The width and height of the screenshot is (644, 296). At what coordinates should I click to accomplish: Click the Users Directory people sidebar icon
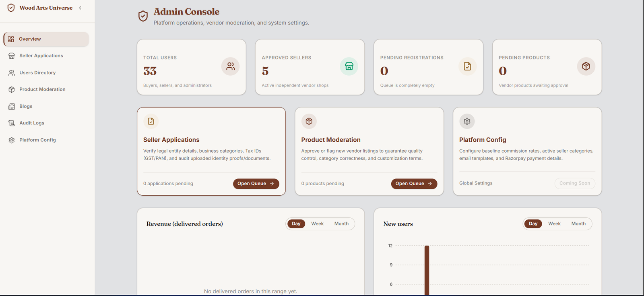pyautogui.click(x=12, y=73)
